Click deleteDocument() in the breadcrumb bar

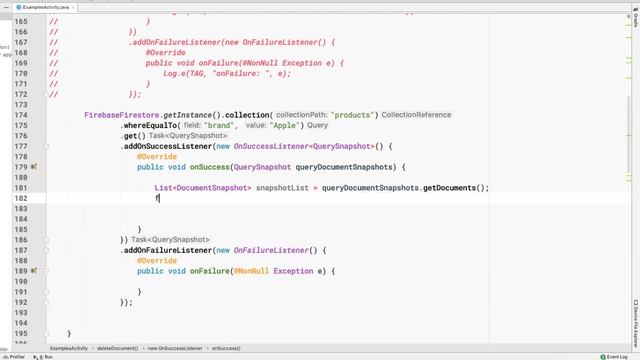[117, 348]
